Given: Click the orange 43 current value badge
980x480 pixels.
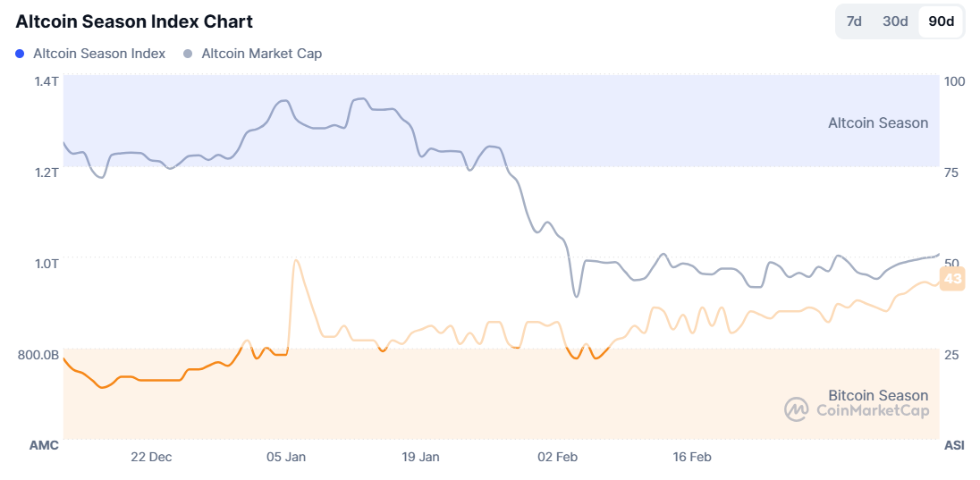Looking at the screenshot, I should 953,279.
